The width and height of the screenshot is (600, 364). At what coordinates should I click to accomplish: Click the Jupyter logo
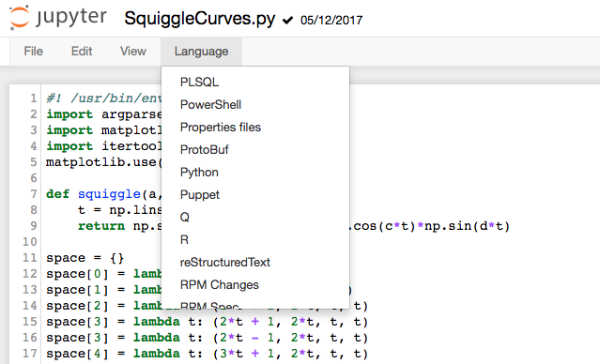coord(58,17)
